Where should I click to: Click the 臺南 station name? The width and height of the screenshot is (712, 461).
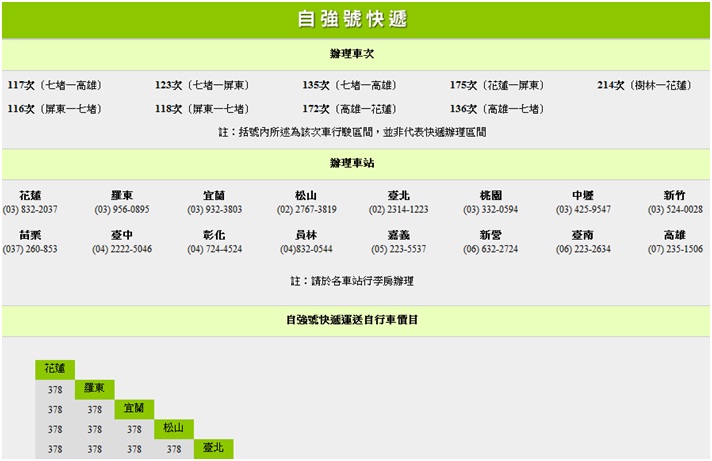[583, 235]
